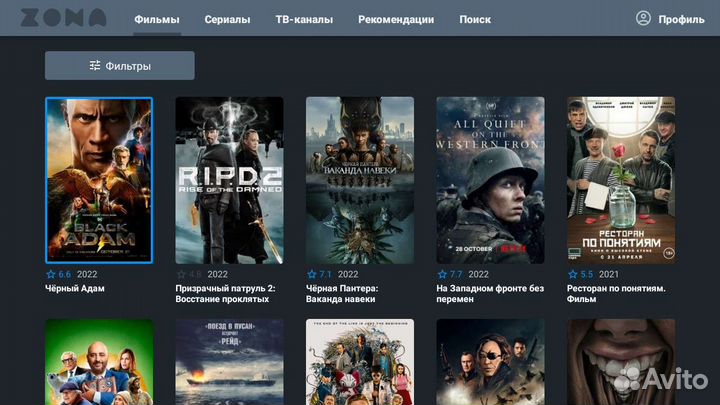Open the profile avatar icon
Image resolution: width=720 pixels, height=405 pixels.
pos(643,18)
